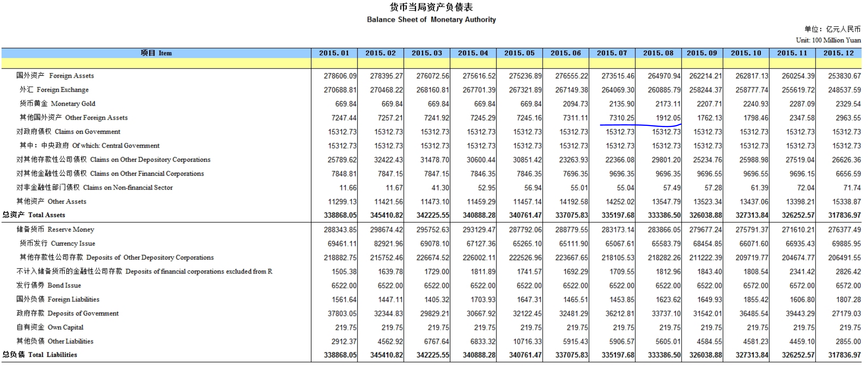Click Foreign Exchange value for 2015.01
This screenshot has height=372, width=868.
(x=340, y=90)
